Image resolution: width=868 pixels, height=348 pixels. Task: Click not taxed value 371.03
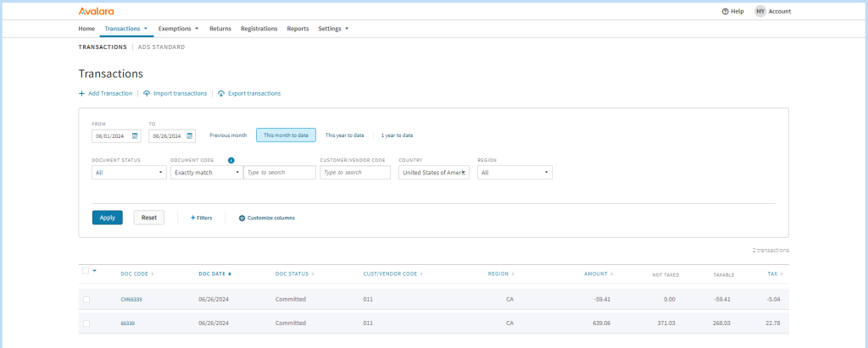click(666, 323)
